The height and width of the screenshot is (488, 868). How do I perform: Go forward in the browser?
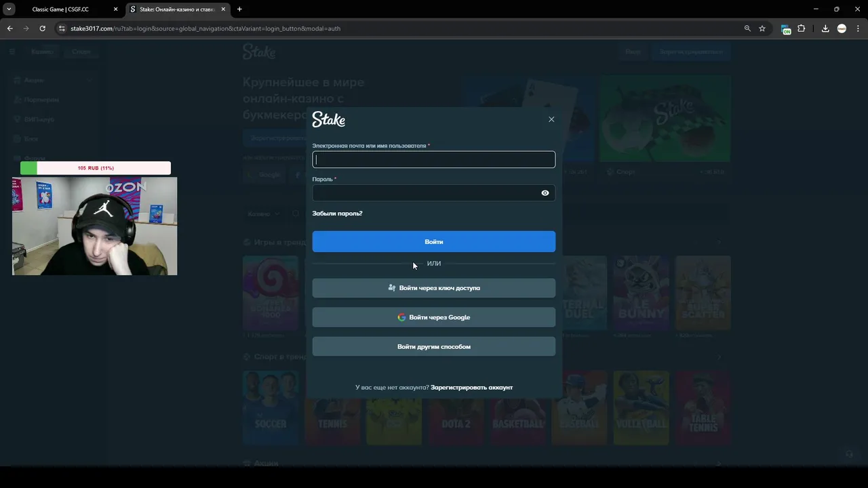click(x=26, y=28)
